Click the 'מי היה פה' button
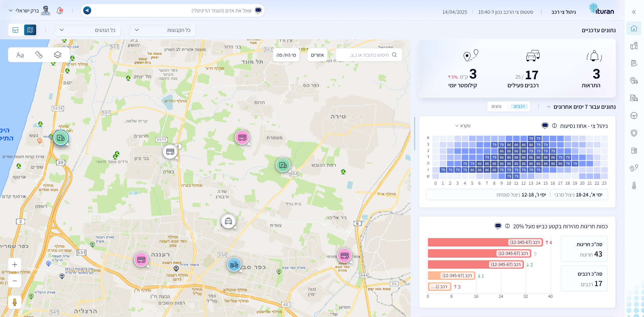Image resolution: width=644 pixels, height=317 pixels. pos(286,55)
